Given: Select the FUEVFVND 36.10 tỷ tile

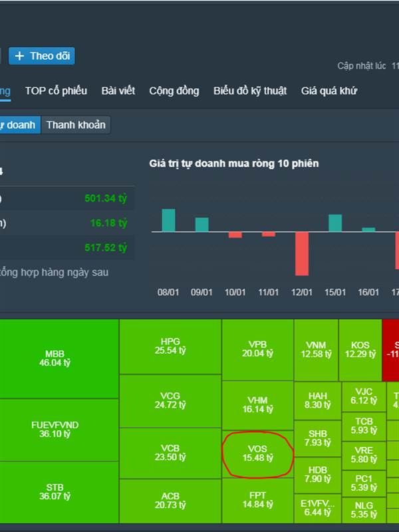Looking at the screenshot, I should coord(59,430).
